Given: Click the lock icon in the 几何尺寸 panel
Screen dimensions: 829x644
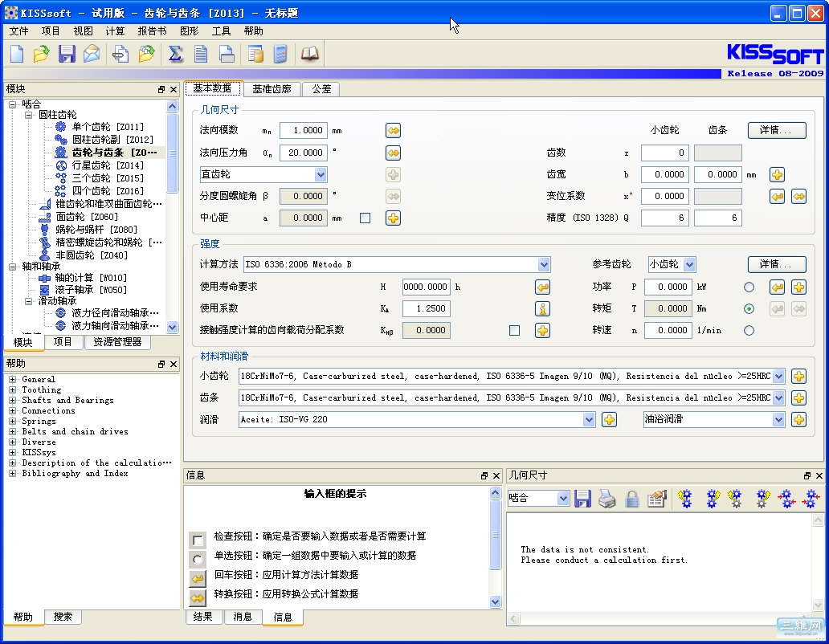Looking at the screenshot, I should (632, 498).
